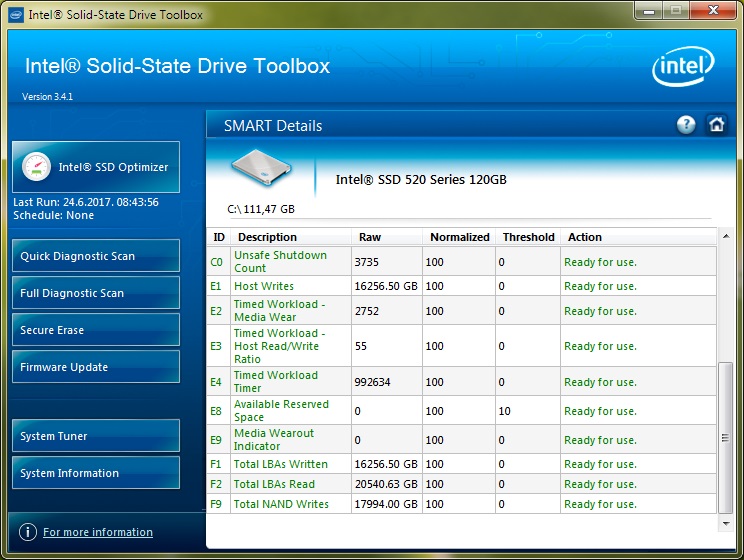Open the For more information link
Image resolution: width=744 pixels, height=560 pixels.
pos(98,532)
